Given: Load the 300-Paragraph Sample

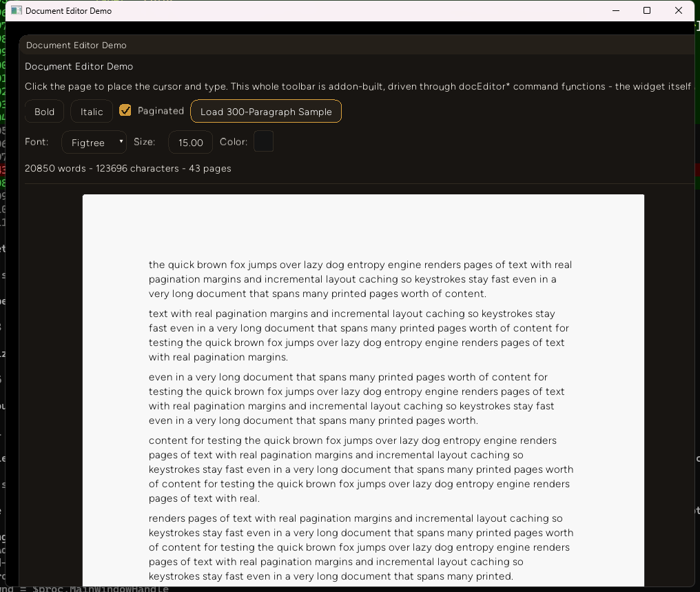Looking at the screenshot, I should [x=266, y=111].
